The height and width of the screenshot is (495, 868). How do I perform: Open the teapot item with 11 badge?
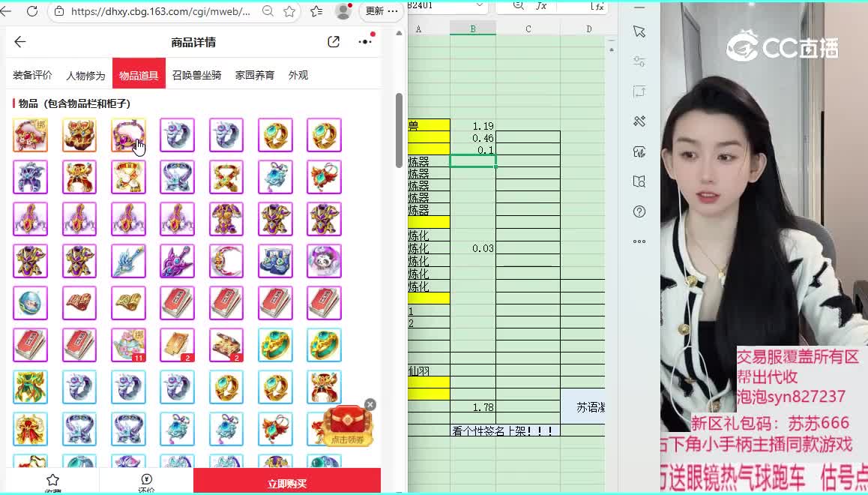128,345
